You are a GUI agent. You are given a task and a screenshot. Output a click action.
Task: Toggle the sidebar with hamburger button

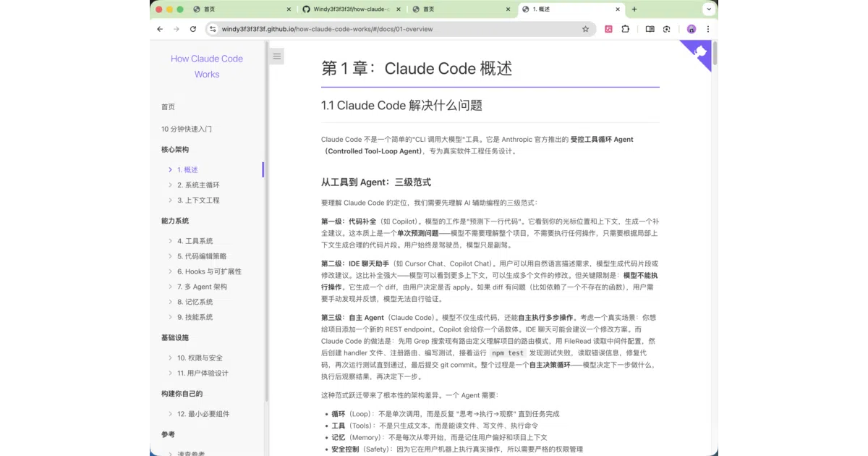click(277, 56)
